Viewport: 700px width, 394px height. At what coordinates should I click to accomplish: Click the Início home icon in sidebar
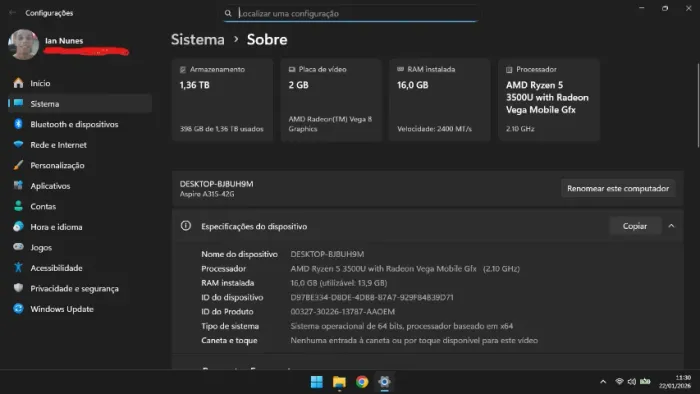pos(18,83)
